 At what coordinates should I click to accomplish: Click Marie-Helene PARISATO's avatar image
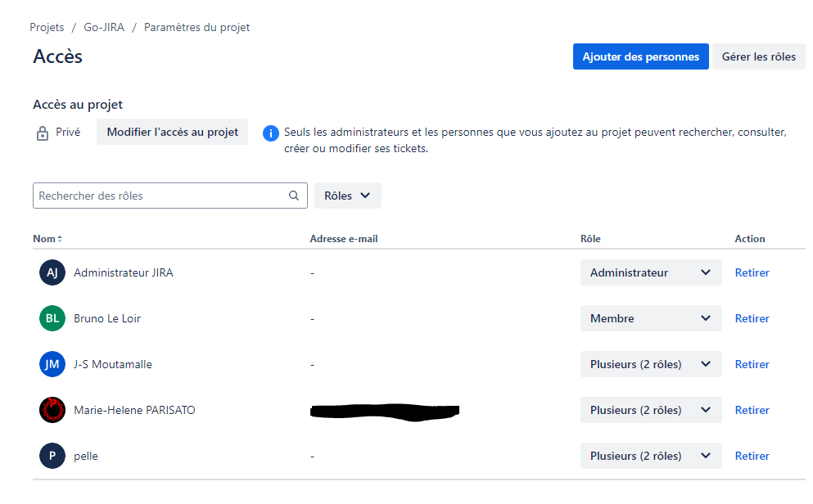pyautogui.click(x=52, y=410)
